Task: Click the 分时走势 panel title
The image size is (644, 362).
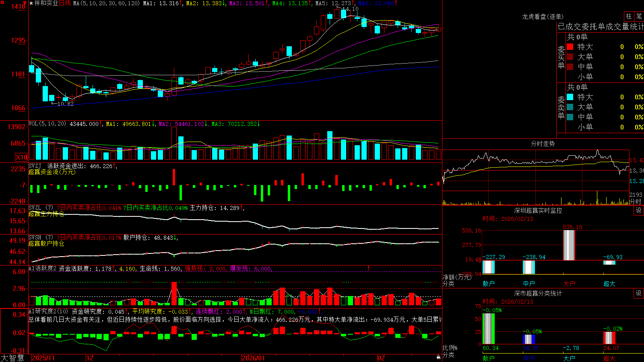Action: coord(543,144)
